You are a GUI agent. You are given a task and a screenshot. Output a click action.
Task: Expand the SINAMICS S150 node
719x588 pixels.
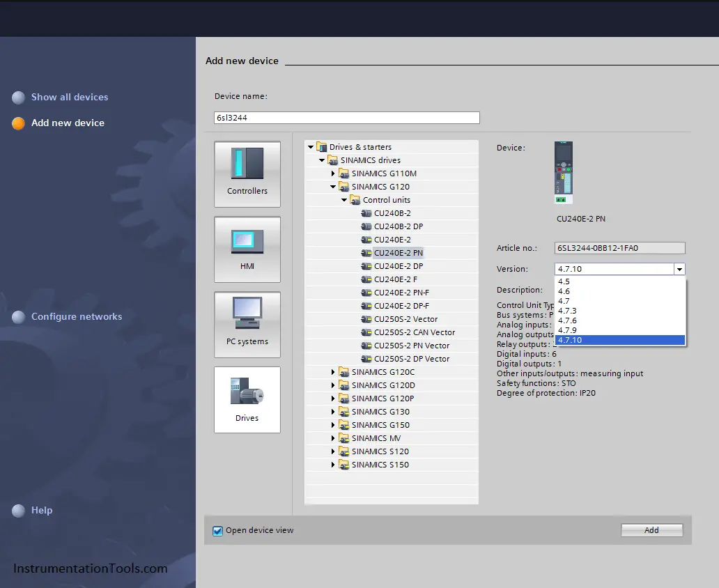tap(333, 465)
